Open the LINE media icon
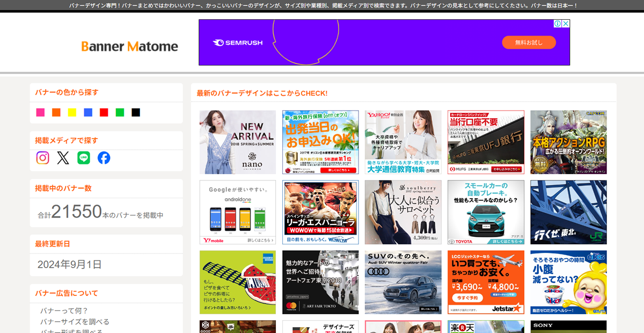This screenshot has width=644, height=333. tap(84, 157)
